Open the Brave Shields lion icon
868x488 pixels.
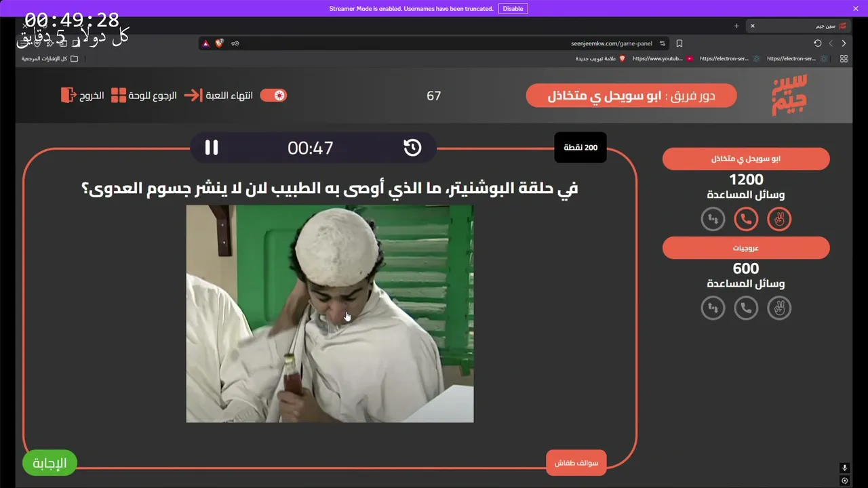point(219,43)
